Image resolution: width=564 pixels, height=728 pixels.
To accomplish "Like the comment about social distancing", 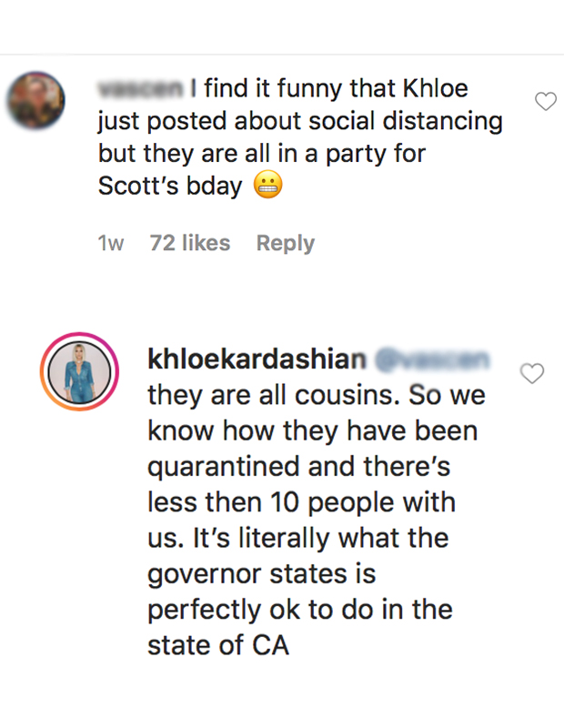I will 545,102.
